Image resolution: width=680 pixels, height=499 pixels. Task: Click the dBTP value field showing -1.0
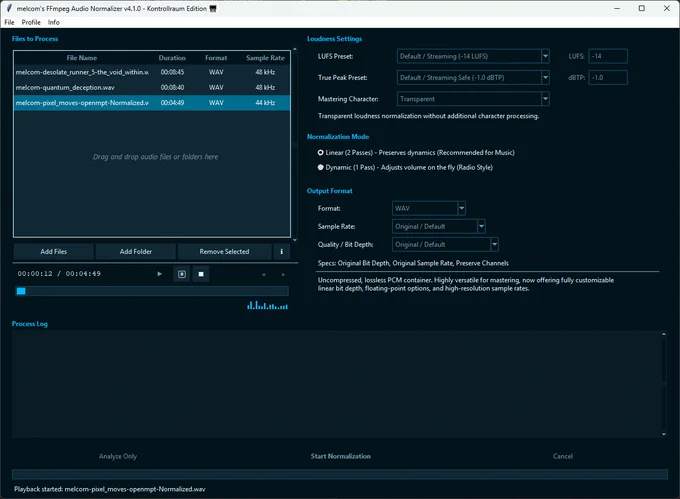[608, 78]
